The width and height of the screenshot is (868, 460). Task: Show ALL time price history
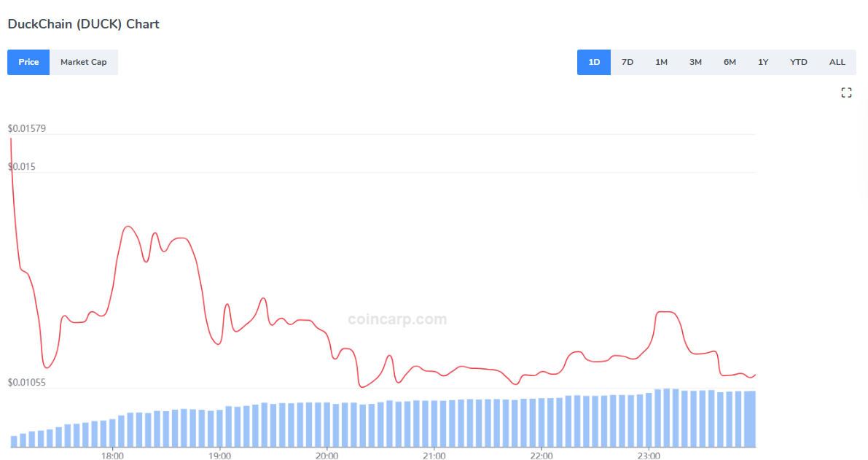837,62
